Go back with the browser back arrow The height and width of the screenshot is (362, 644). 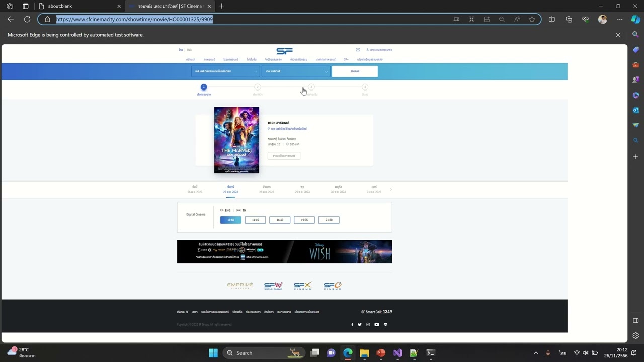(11, 19)
